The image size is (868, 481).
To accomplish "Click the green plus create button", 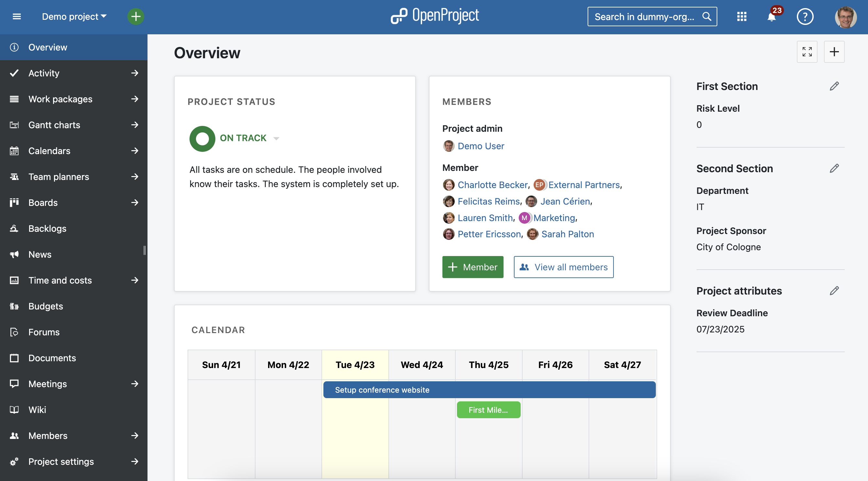I will point(136,17).
